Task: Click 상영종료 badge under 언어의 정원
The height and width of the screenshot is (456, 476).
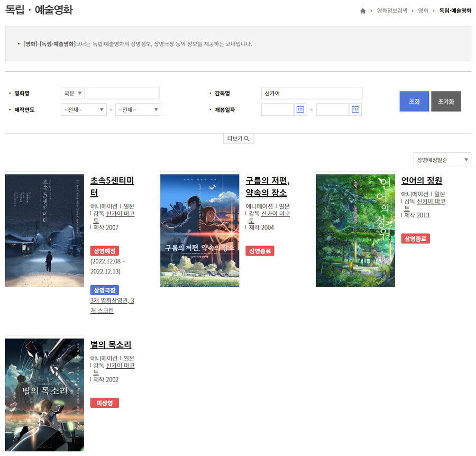Action: coord(415,239)
